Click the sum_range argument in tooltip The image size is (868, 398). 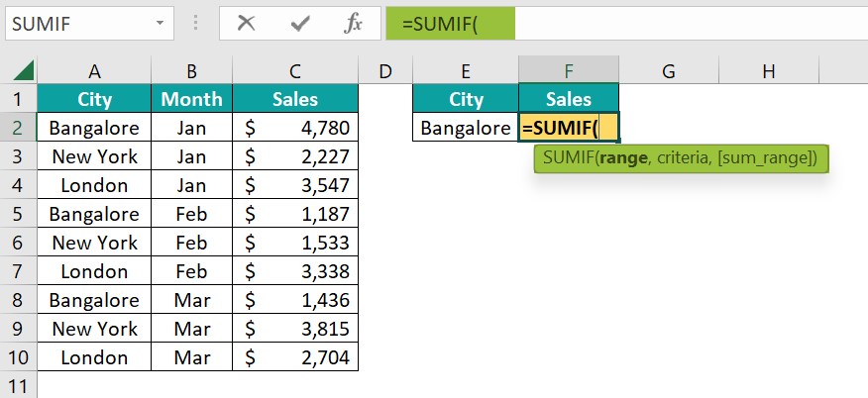click(x=765, y=158)
